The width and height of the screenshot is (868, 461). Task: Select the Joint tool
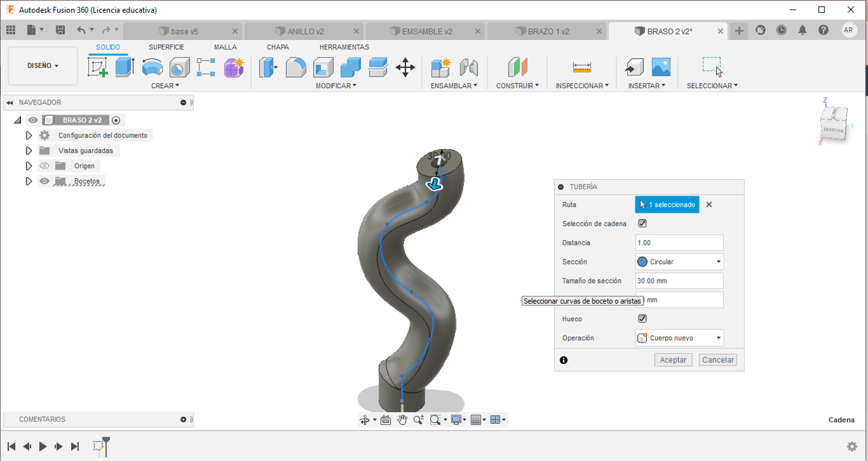[x=469, y=67]
